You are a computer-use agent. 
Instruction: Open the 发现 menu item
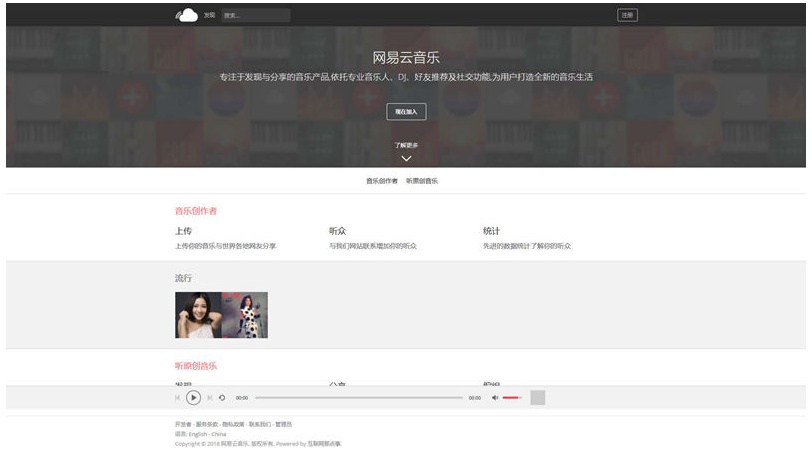(x=209, y=15)
